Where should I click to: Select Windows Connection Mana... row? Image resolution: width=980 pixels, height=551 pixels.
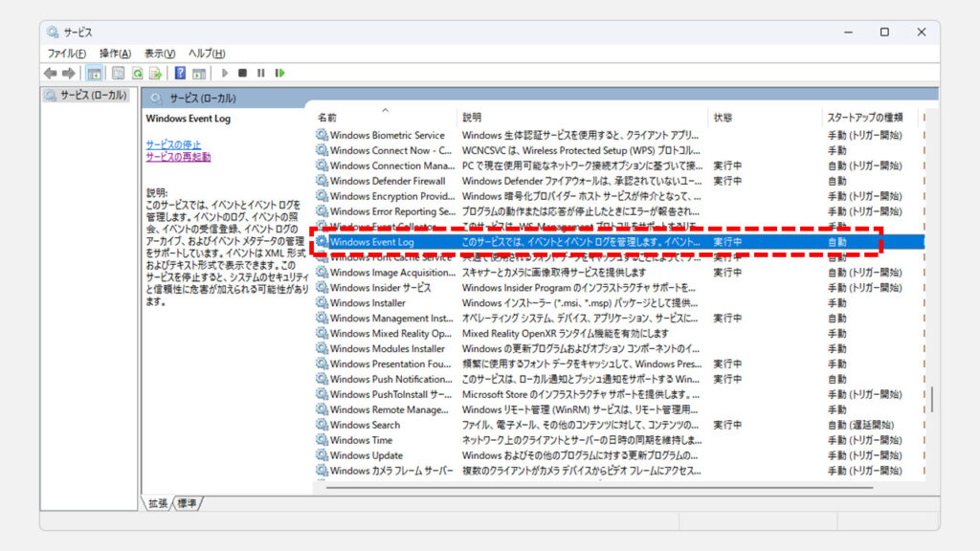619,165
